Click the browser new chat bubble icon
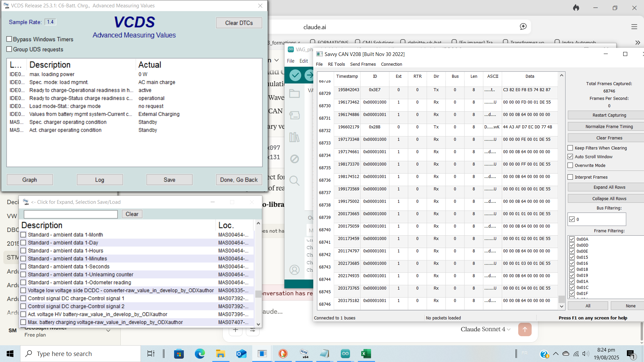This screenshot has width=644, height=362. point(523,27)
